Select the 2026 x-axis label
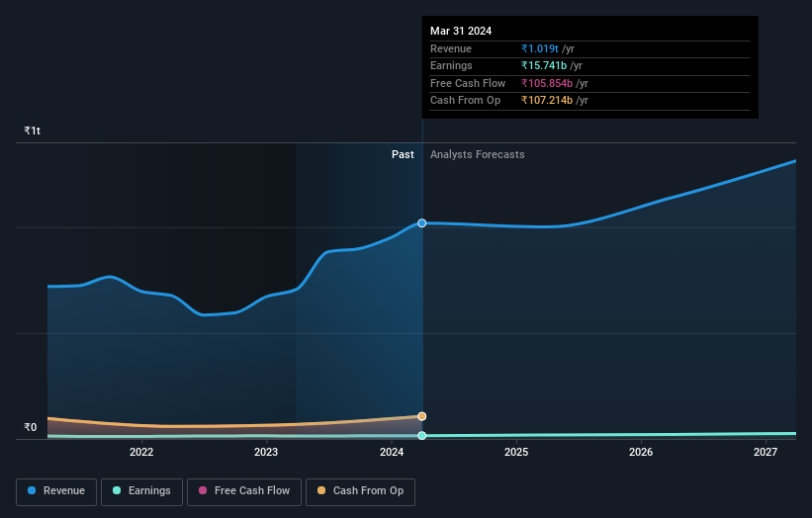Screen dimensions: 812x518 click(641, 452)
